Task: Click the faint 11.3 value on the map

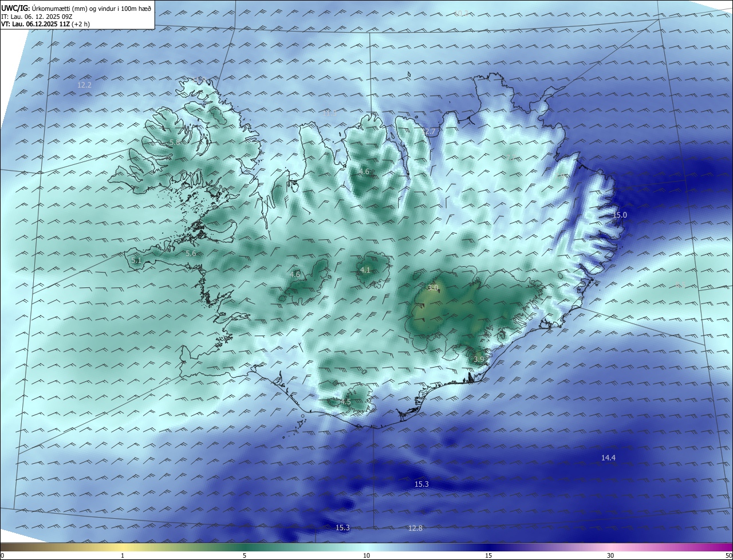Action: point(330,113)
